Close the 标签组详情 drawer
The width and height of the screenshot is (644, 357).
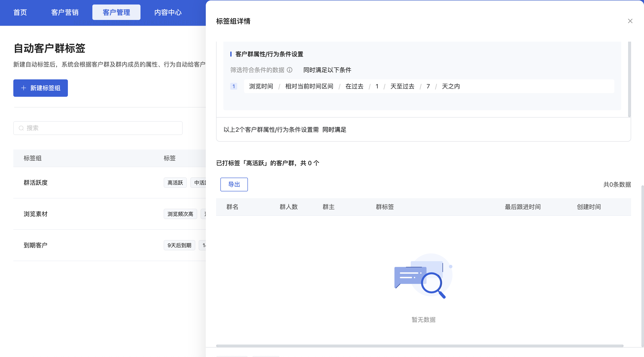630,21
